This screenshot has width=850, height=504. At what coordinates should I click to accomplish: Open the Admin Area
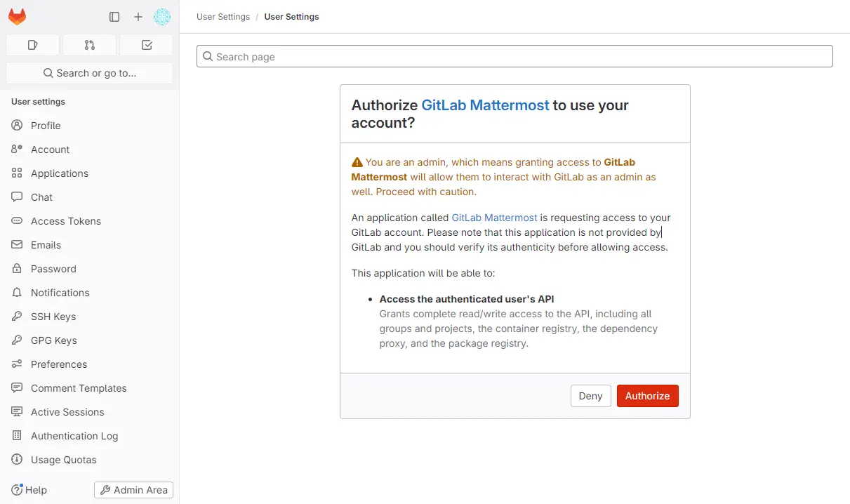[x=133, y=490]
